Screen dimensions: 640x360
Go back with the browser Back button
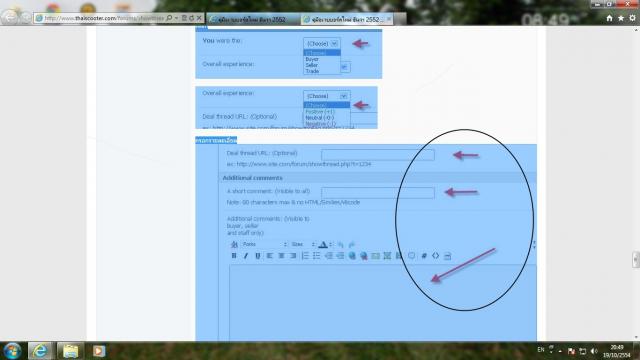pos(10,17)
